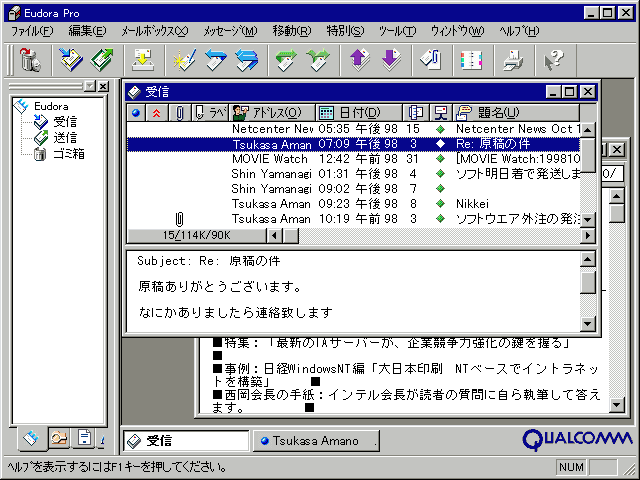Select the Eudora root tree node

pos(51,107)
